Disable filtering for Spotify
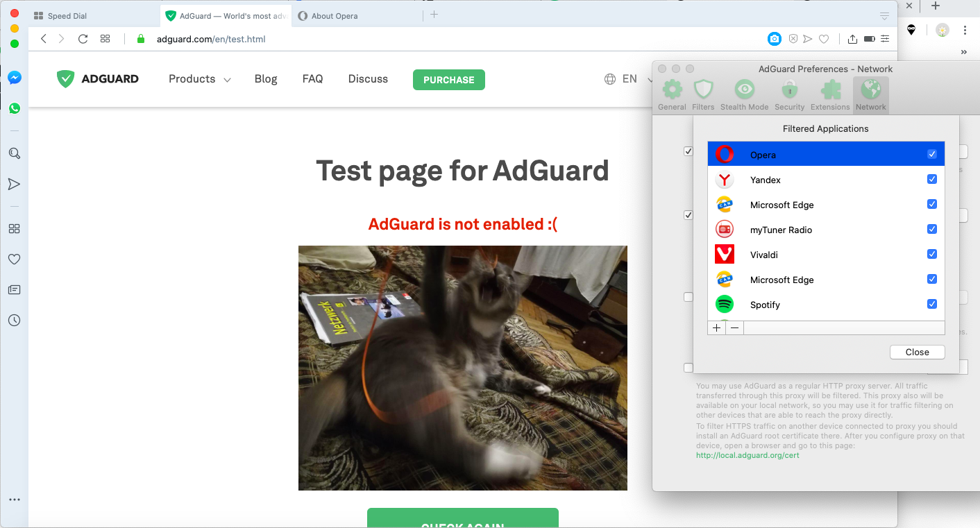Image resolution: width=980 pixels, height=528 pixels. click(x=932, y=304)
